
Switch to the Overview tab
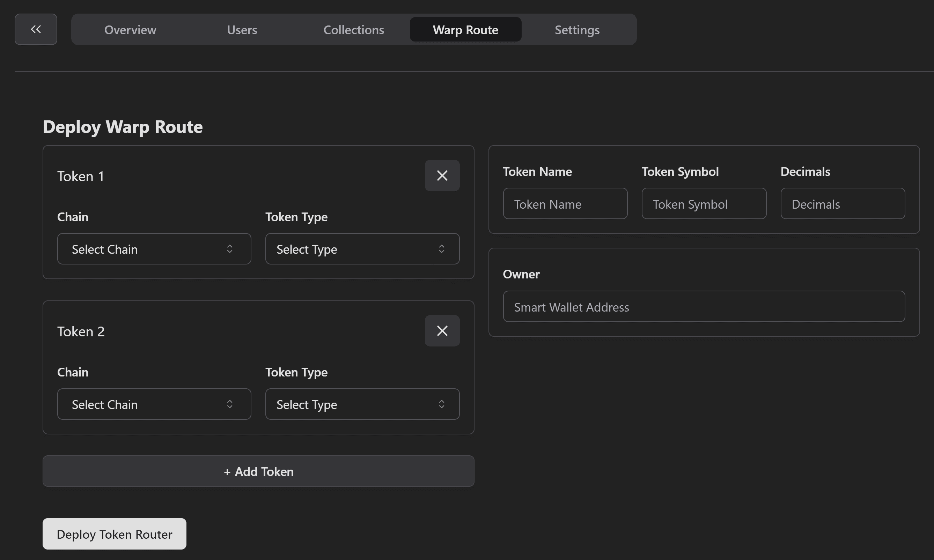point(130,30)
